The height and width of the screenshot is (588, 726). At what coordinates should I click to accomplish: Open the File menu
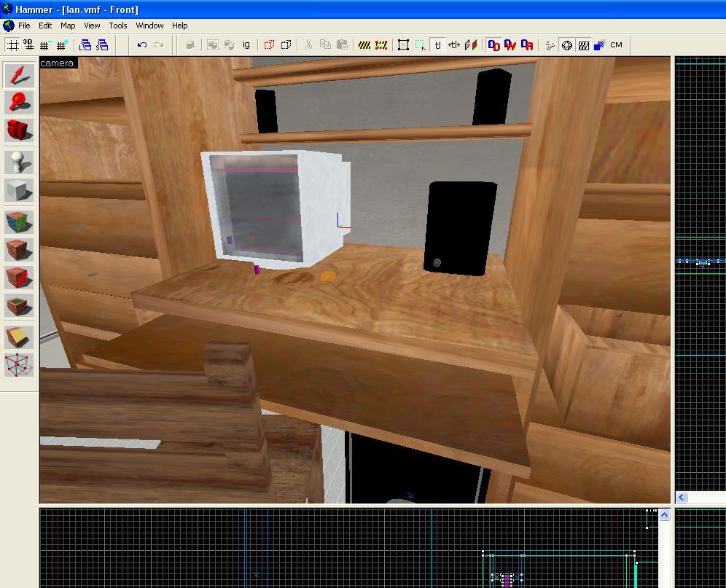[x=24, y=26]
